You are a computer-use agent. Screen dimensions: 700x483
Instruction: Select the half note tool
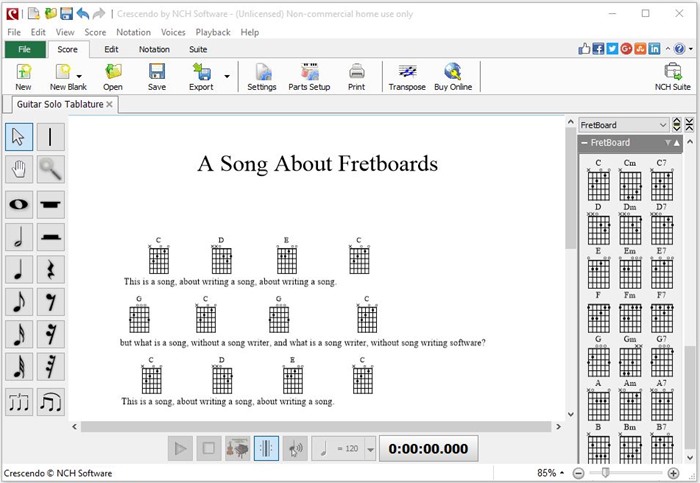pyautogui.click(x=19, y=237)
